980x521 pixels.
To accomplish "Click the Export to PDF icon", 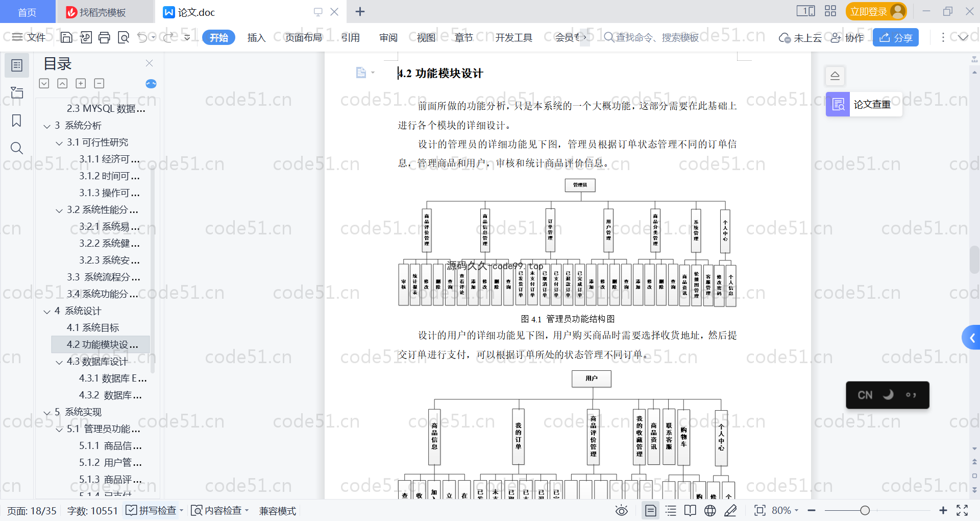I will point(86,37).
